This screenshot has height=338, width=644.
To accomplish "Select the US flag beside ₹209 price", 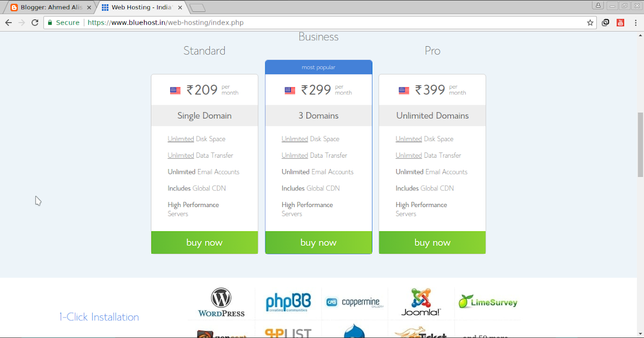I will coord(175,91).
